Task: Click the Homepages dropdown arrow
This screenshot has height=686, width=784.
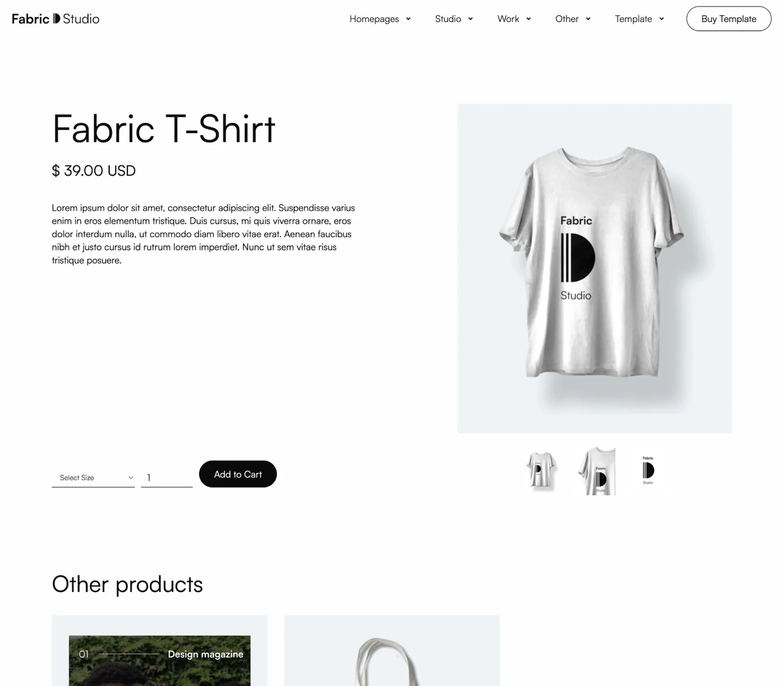Action: point(408,19)
